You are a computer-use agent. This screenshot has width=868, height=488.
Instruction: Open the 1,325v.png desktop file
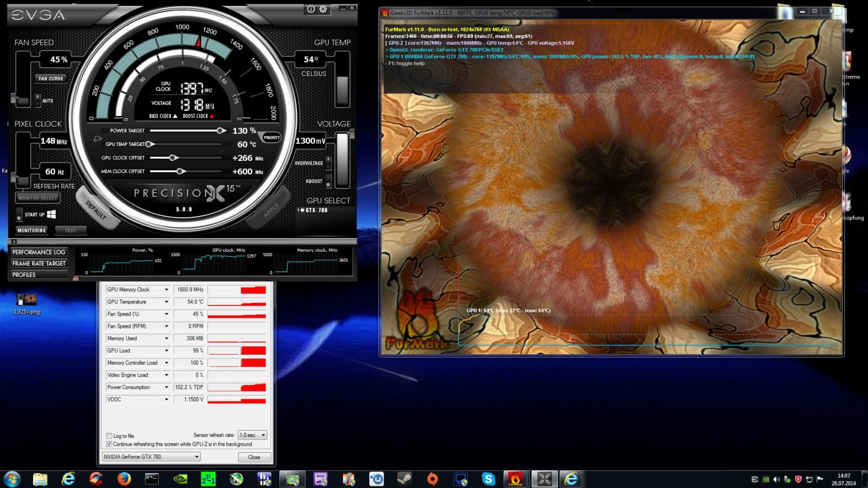pyautogui.click(x=26, y=303)
